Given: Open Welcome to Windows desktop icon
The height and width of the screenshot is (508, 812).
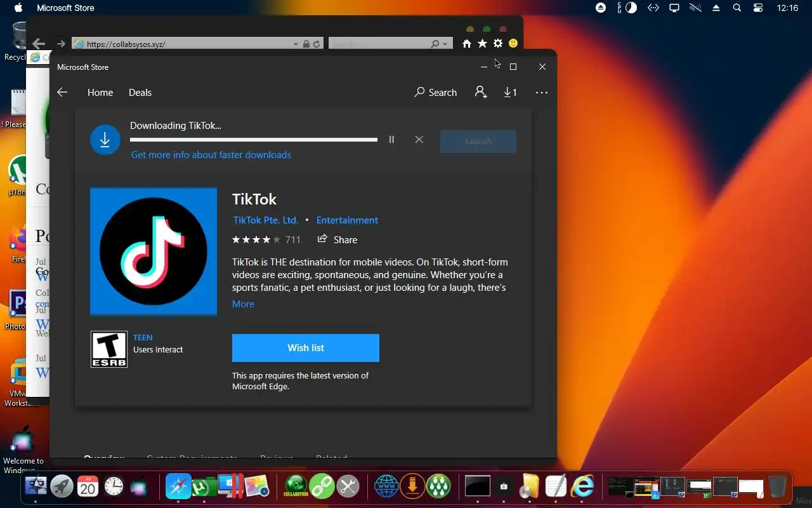Looking at the screenshot, I should pyautogui.click(x=23, y=450).
